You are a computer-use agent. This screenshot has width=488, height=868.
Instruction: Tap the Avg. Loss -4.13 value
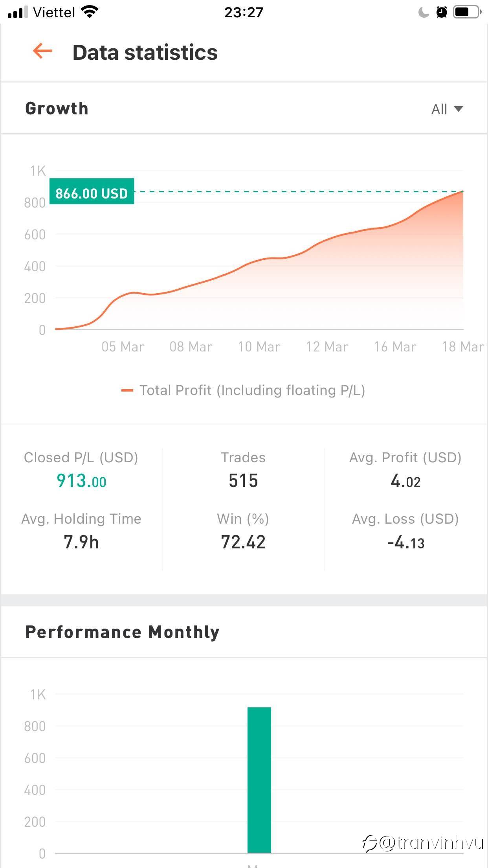click(x=405, y=543)
